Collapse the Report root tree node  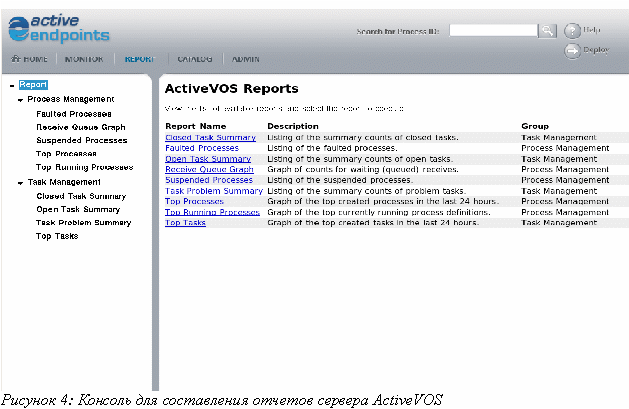pyautogui.click(x=11, y=85)
